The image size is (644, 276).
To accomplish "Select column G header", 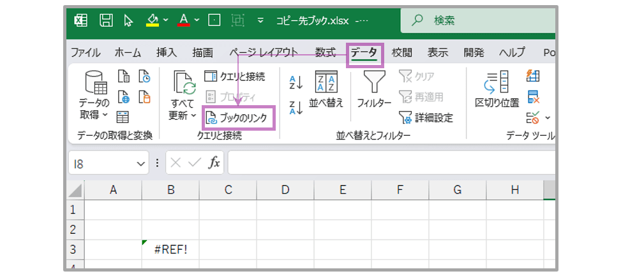I will [458, 190].
